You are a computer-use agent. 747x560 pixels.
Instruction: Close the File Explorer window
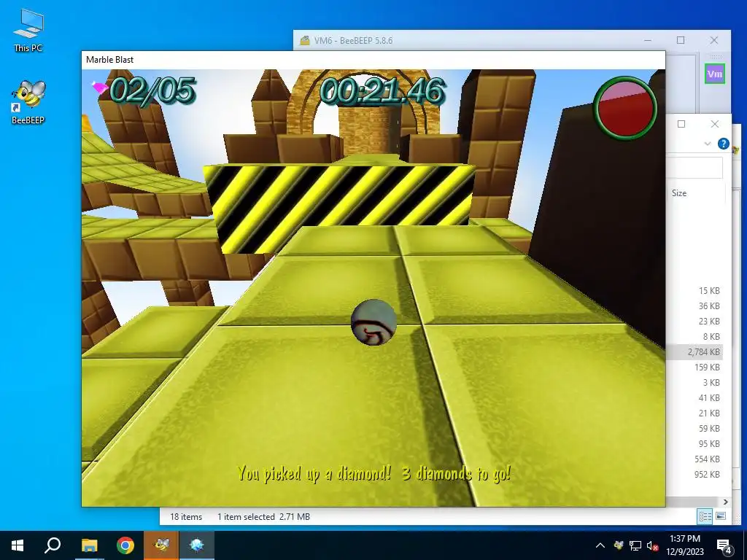coord(715,124)
